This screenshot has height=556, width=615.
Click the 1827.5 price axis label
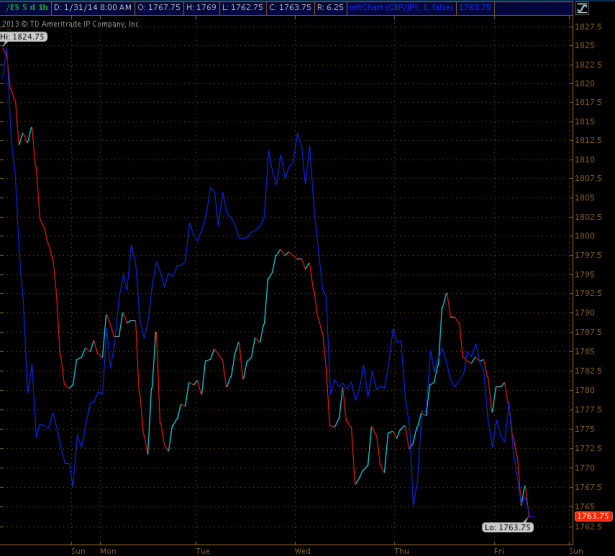coord(588,27)
